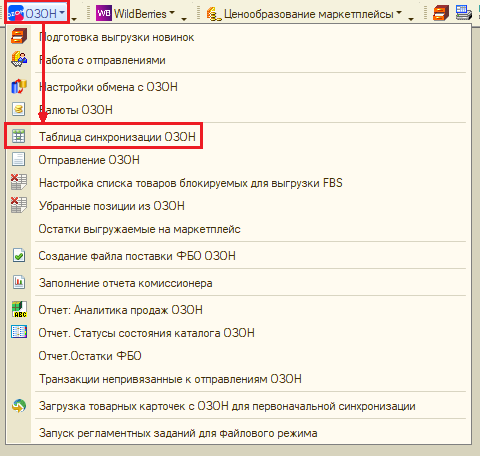Click the green table icon of Таблица синхронизации

coord(19,136)
